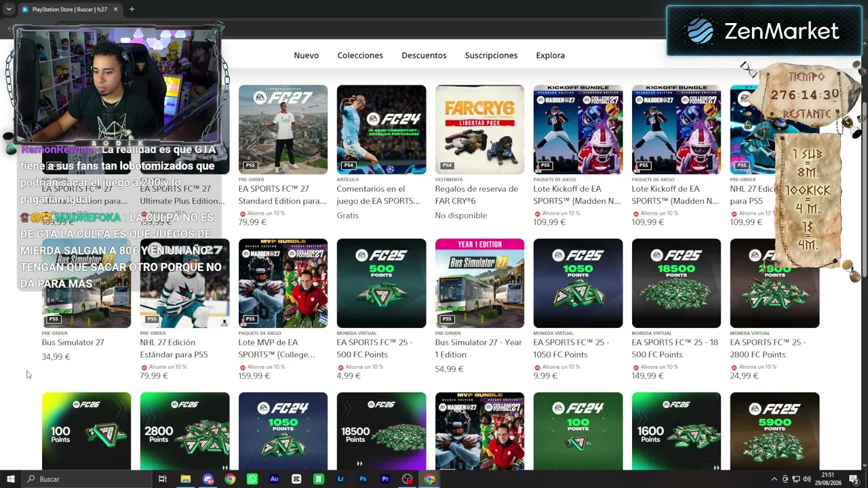Click the Windows taskbar search box 'Buscar'

tap(88, 479)
